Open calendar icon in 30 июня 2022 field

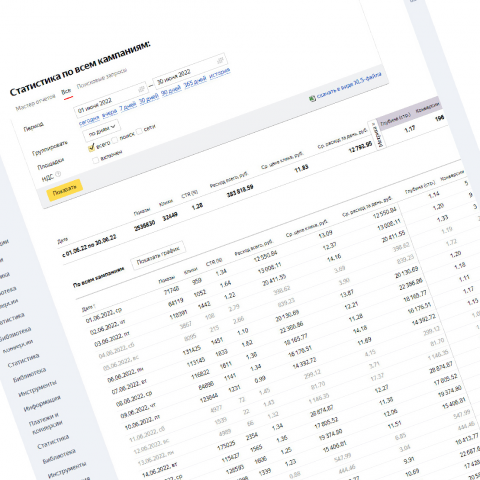coord(220,60)
